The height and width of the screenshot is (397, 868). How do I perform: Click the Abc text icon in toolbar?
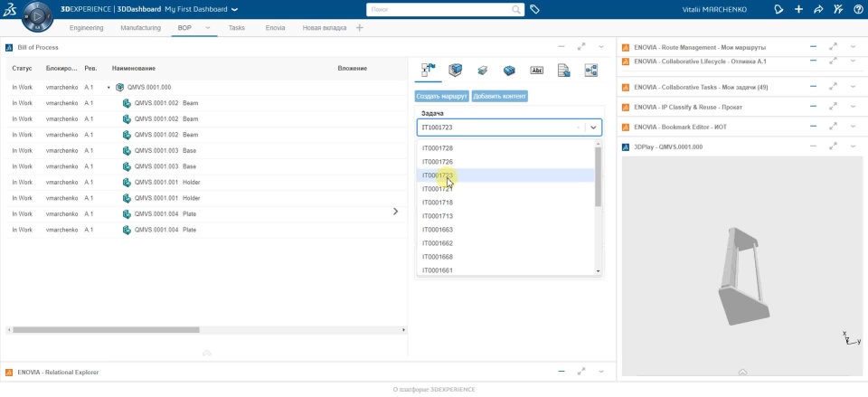[536, 71]
